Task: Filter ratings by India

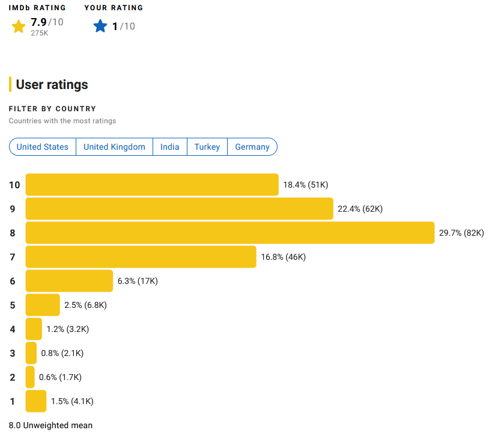Action: 170,147
